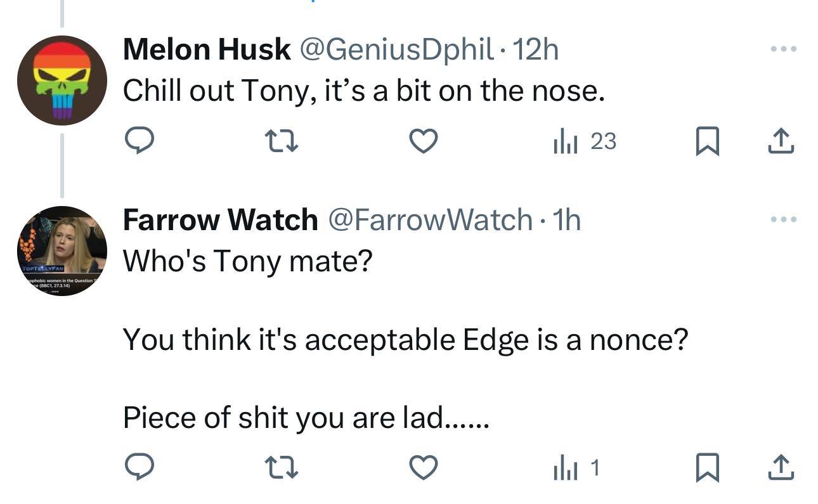View analytics showing 1 view
818x504 pixels.
pos(576,468)
